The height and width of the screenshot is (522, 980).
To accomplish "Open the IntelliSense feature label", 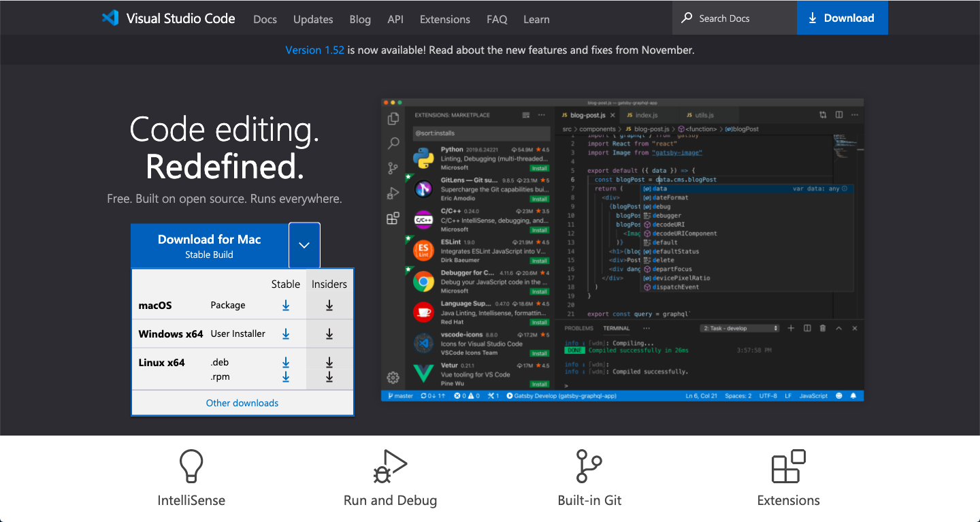I will pyautogui.click(x=191, y=500).
